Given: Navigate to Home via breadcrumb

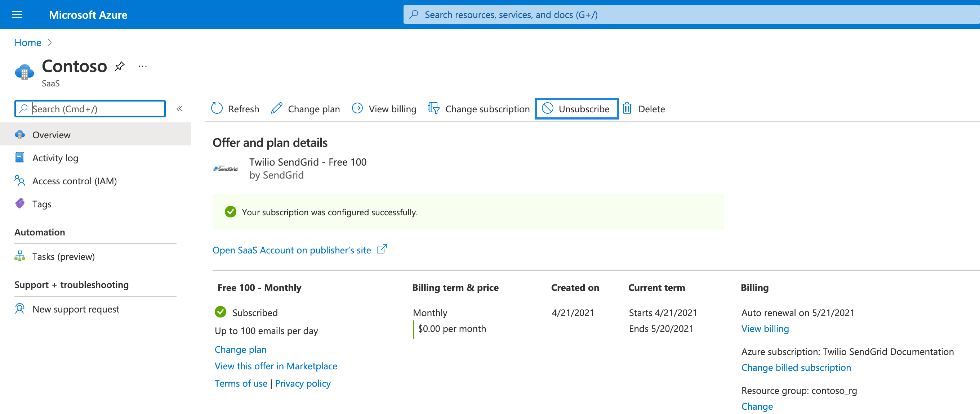Looking at the screenshot, I should pyautogui.click(x=27, y=42).
